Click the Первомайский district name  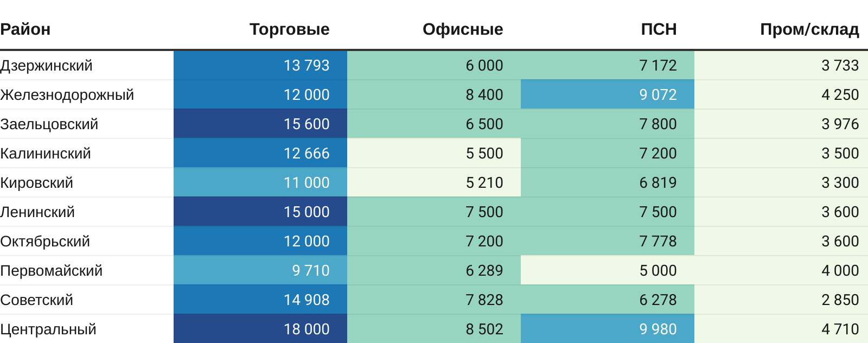tap(52, 271)
